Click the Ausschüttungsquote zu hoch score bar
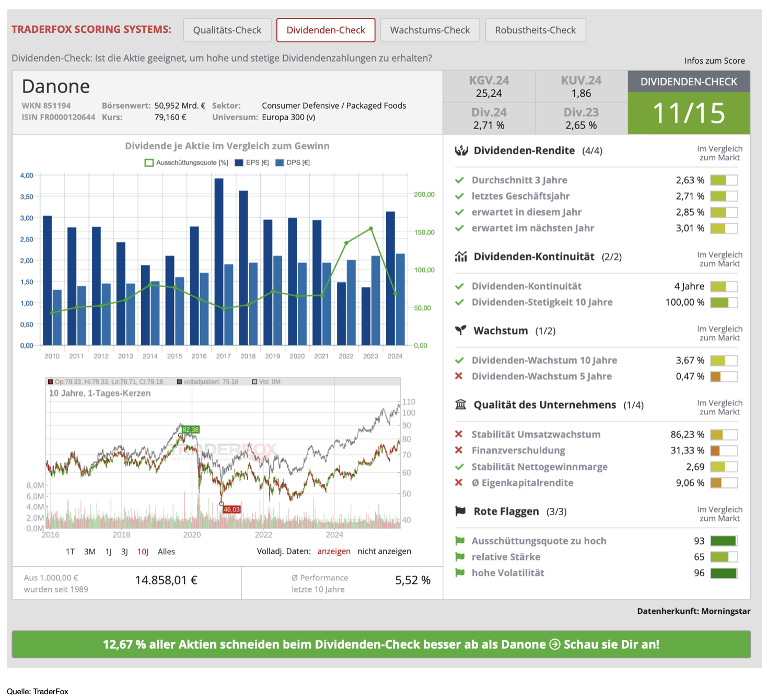 724,541
